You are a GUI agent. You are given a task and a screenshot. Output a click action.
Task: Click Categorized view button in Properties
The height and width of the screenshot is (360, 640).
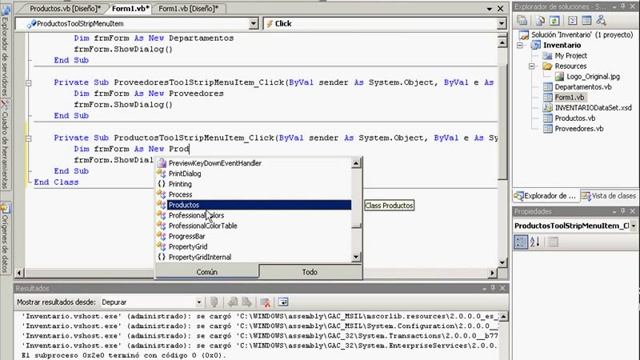520,242
